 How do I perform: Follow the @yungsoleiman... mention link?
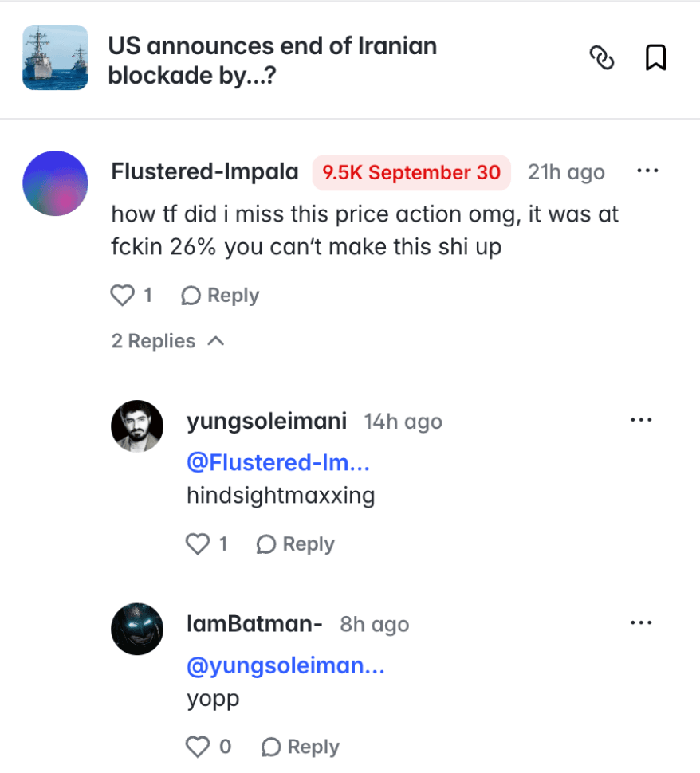285,665
